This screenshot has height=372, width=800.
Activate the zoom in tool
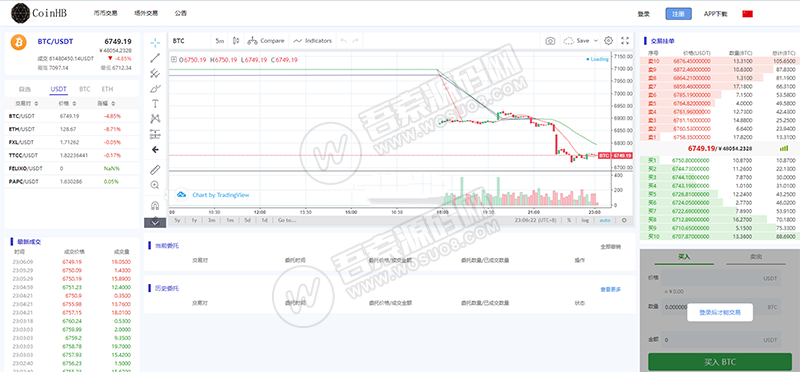(156, 185)
